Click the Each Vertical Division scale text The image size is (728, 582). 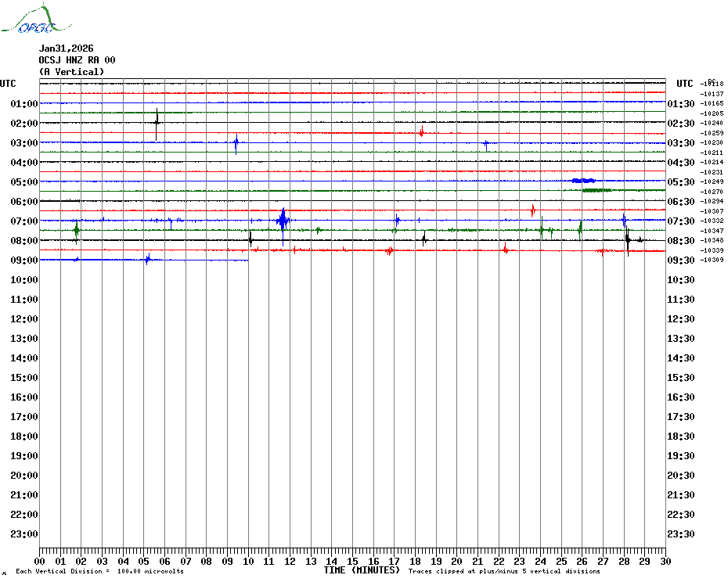(x=99, y=572)
